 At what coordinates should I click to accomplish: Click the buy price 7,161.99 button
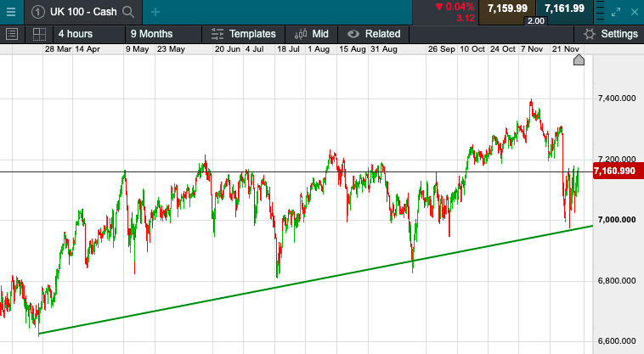pos(565,8)
